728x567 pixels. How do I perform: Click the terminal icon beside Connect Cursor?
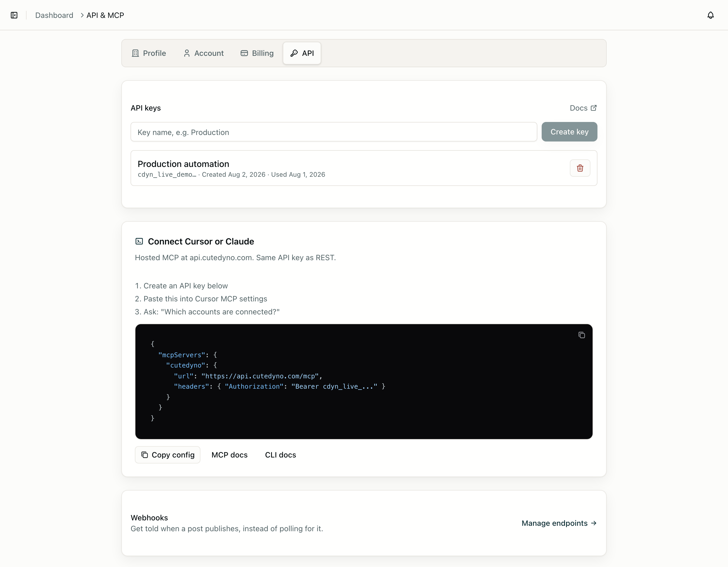coord(139,241)
